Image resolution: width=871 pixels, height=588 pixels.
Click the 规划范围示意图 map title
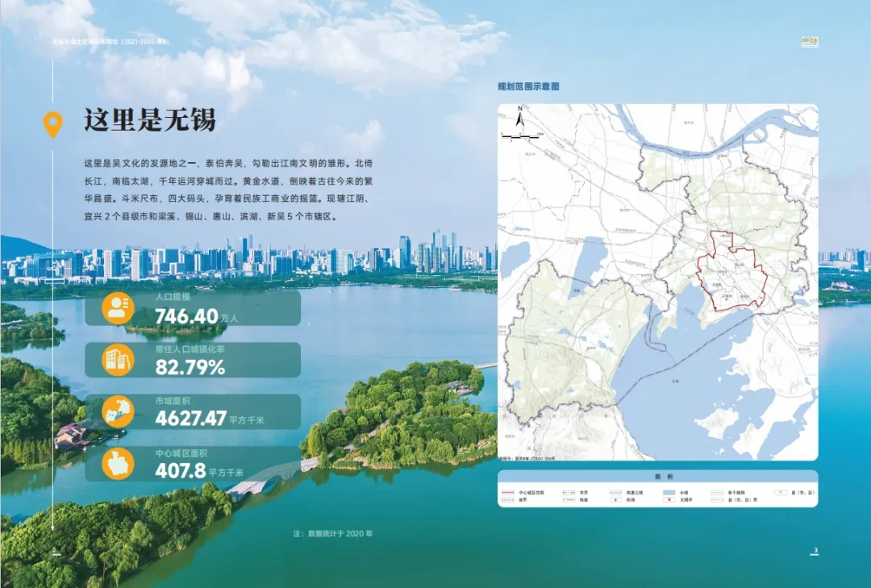tap(528, 86)
